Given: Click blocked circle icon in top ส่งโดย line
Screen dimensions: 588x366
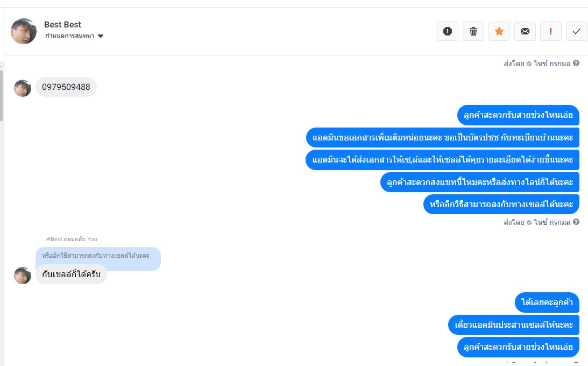Looking at the screenshot, I should coord(529,64).
